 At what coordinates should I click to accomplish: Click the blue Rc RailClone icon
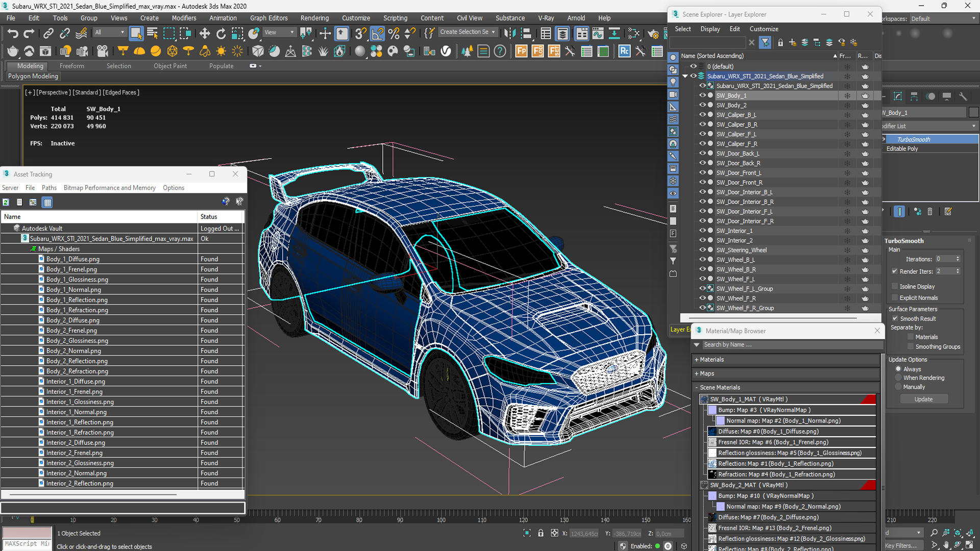624,51
